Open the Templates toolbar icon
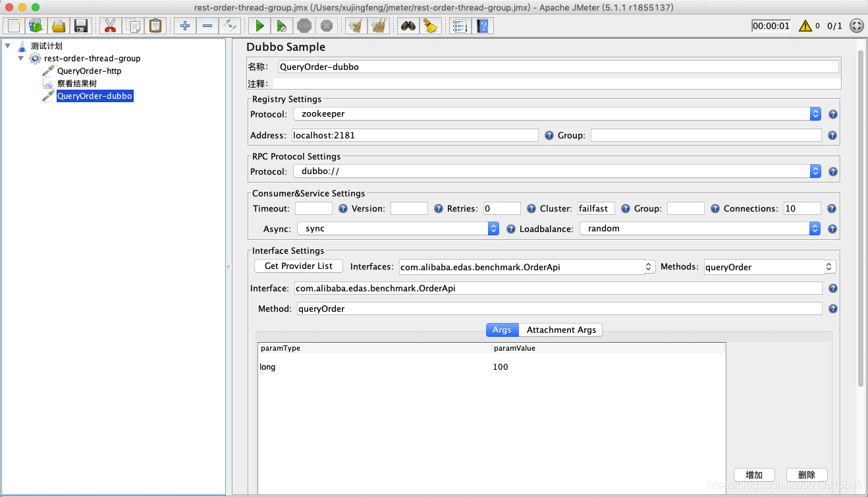Image resolution: width=868 pixels, height=497 pixels. pos(36,26)
